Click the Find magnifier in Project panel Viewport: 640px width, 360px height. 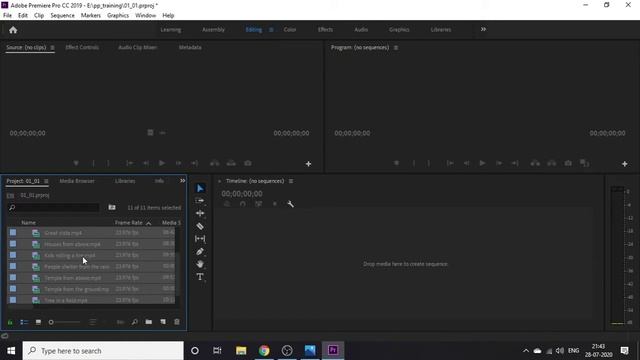[135, 322]
